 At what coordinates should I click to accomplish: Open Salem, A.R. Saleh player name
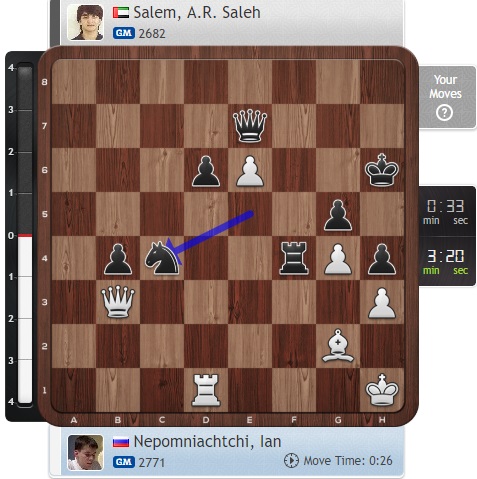[x=197, y=13]
